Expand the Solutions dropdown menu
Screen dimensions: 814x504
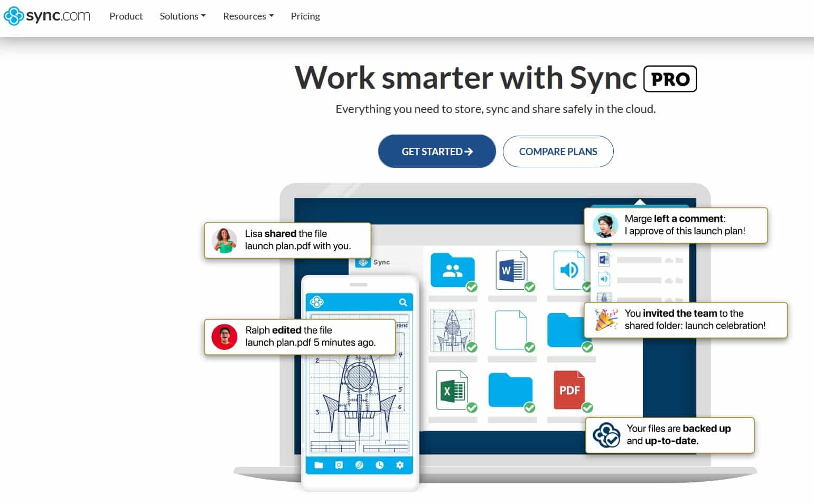(182, 16)
